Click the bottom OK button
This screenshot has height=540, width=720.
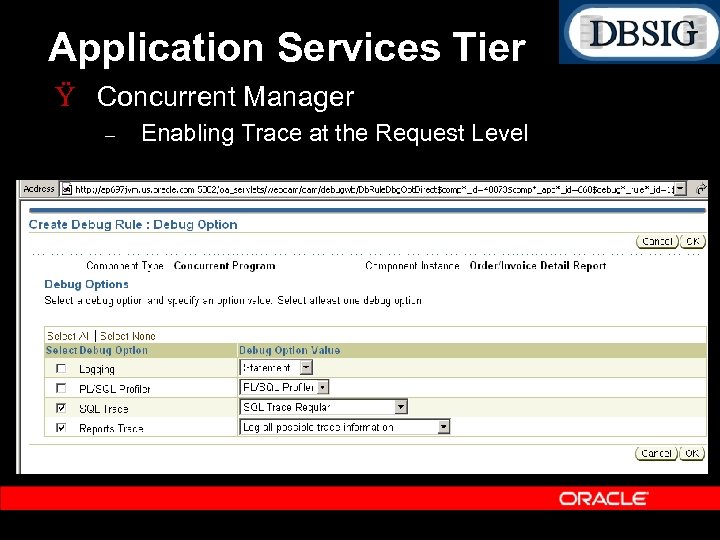tap(692, 453)
